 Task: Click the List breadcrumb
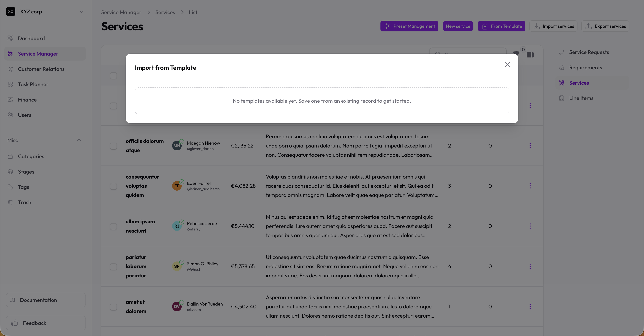pyautogui.click(x=193, y=12)
